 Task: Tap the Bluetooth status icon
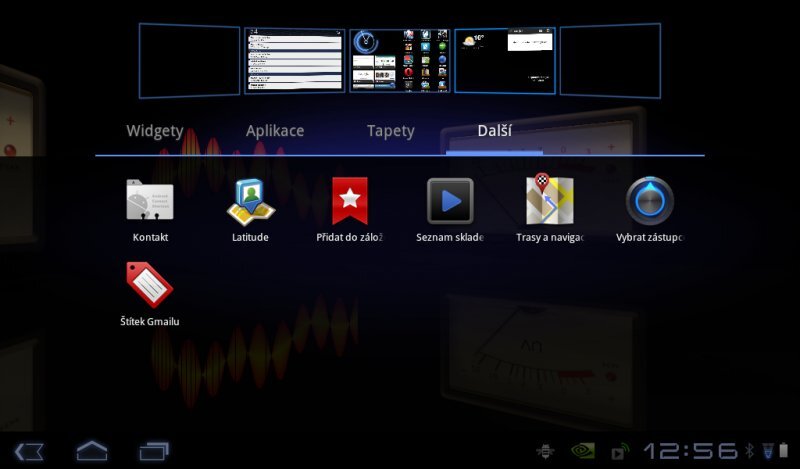pos(749,451)
